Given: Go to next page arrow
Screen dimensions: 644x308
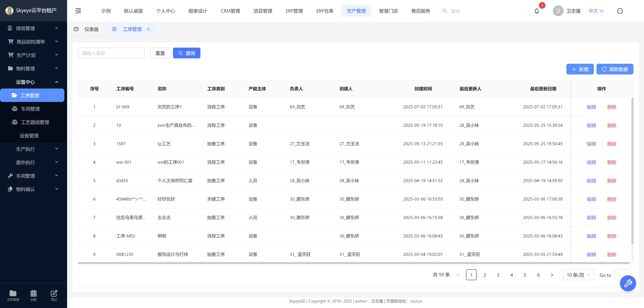Looking at the screenshot, I should pyautogui.click(x=552, y=275).
